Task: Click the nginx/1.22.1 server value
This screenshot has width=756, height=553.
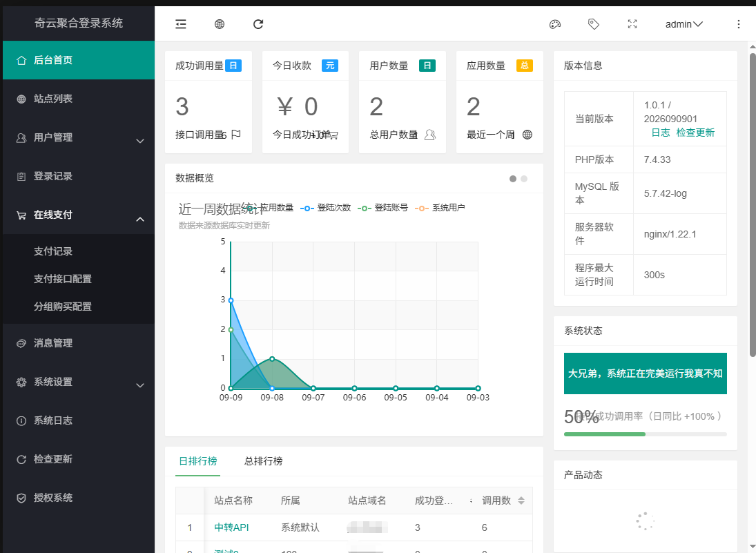Action: [670, 234]
